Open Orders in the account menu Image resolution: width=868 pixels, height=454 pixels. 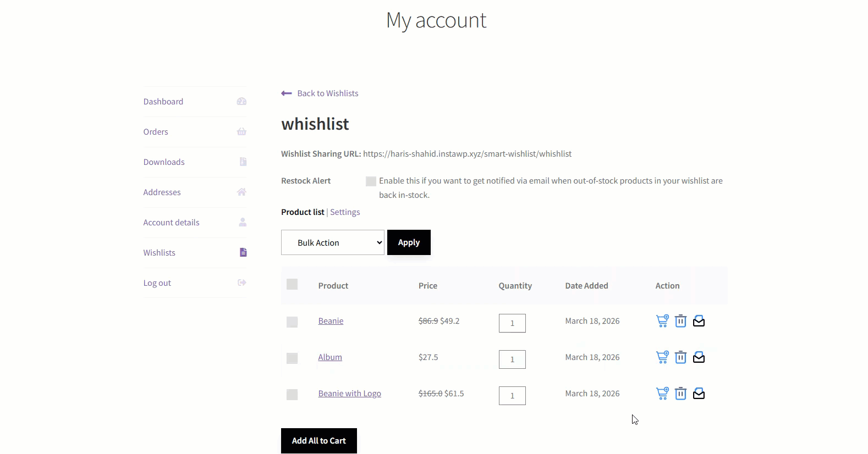(x=156, y=132)
